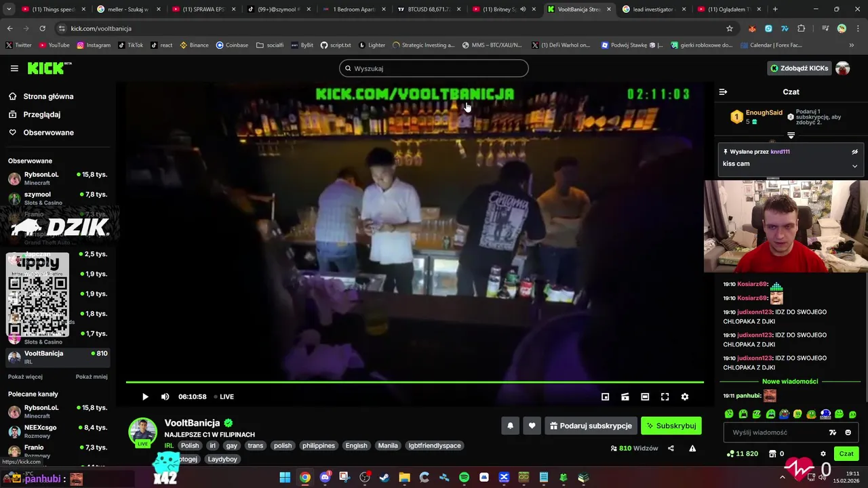The image size is (868, 488).
Task: Click Podaruj subskrypcje button
Action: click(591, 426)
